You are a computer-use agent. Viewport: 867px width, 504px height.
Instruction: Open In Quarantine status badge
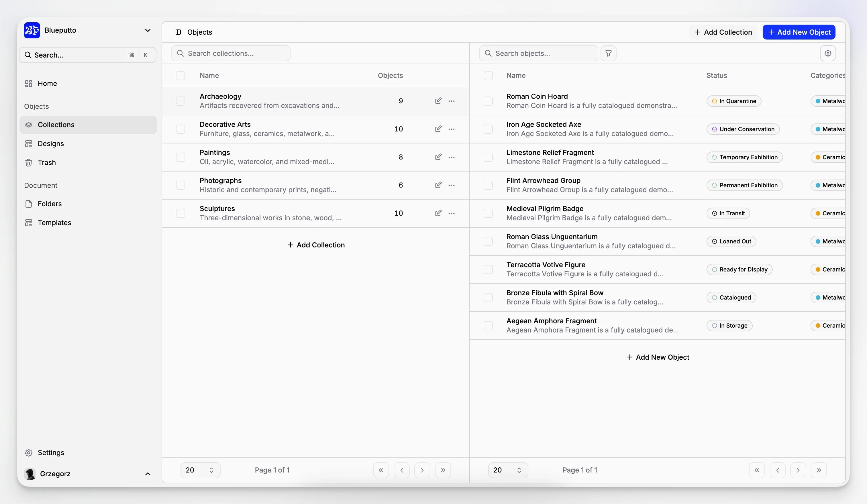734,101
